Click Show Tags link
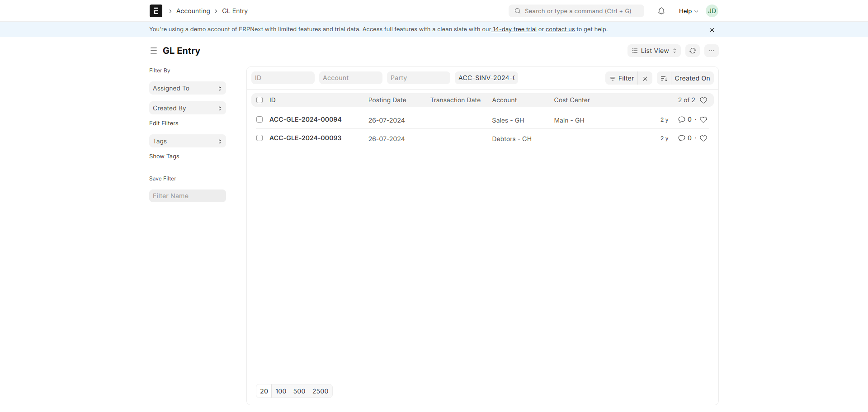Screen dimensions: 868x412 [164, 156]
